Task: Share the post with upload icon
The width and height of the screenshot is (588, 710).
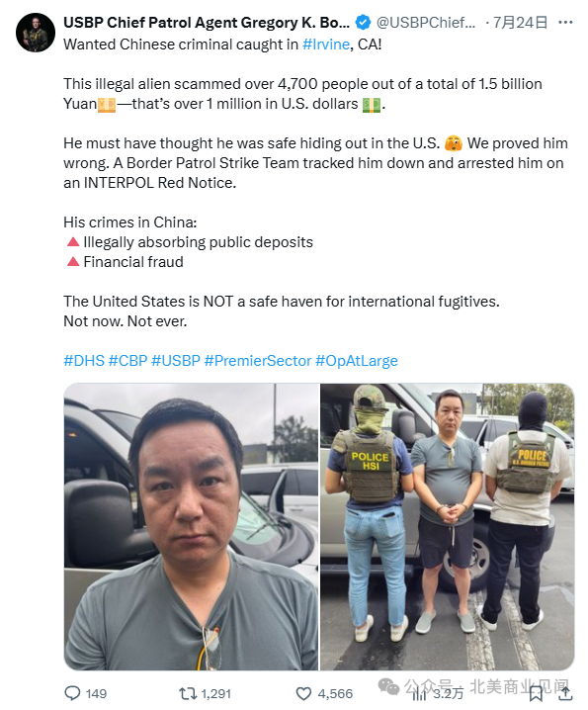Action: pos(565,693)
